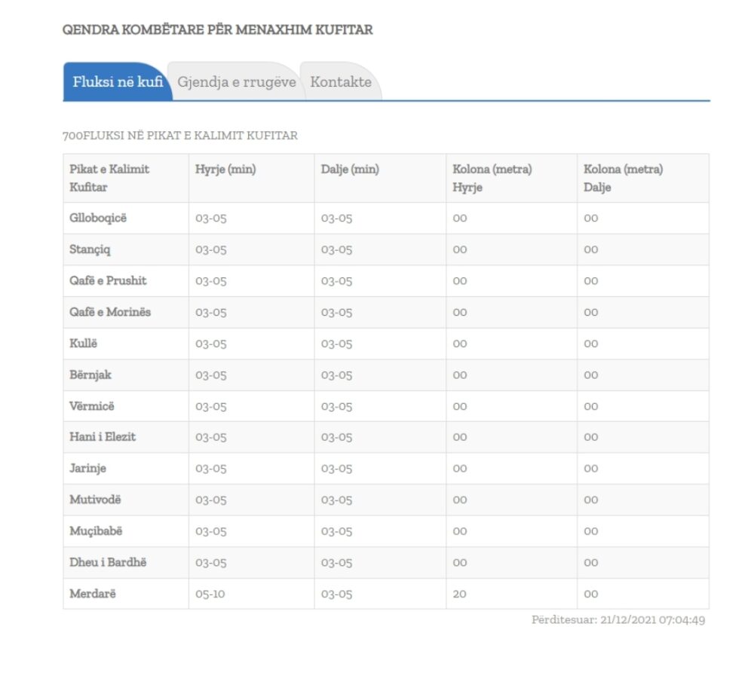Open the Fluksi në kufi tab
The image size is (754, 700).
(118, 81)
